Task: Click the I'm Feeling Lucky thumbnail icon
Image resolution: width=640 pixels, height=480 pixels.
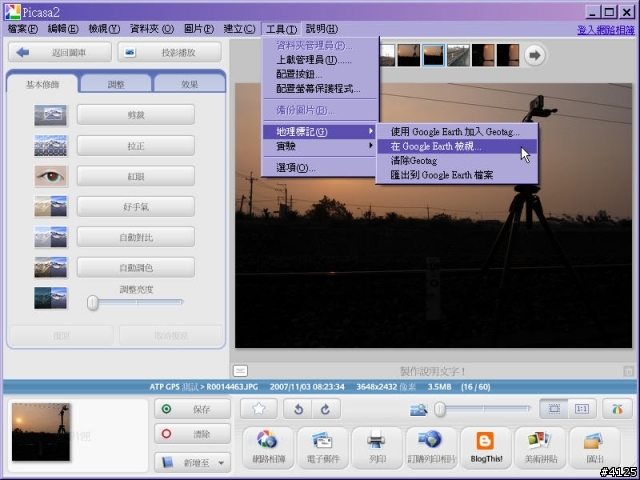Action: [x=50, y=207]
